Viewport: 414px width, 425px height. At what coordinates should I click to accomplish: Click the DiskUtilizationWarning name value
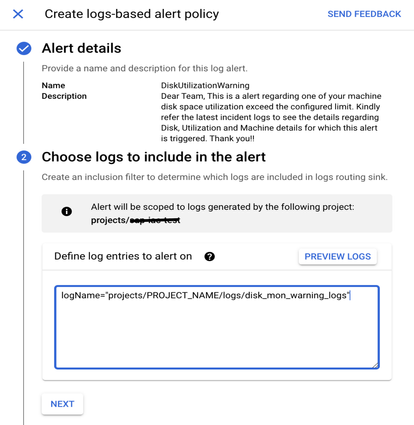tap(205, 85)
